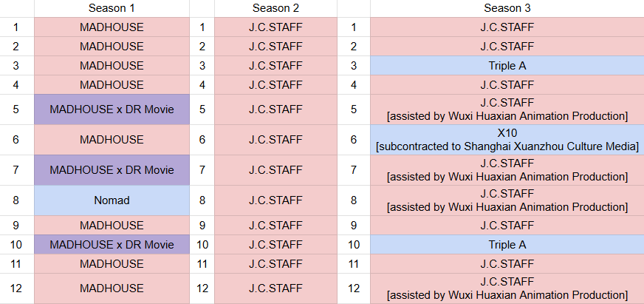Click Season 2 episode 12 J.C.STAFF cell

coord(275,288)
